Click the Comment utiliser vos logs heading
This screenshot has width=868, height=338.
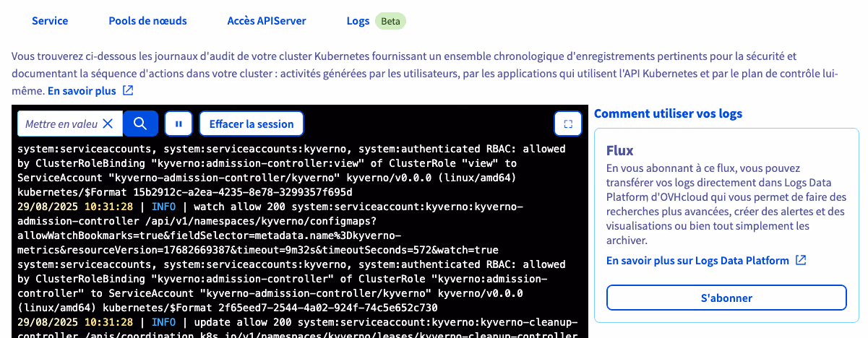668,113
